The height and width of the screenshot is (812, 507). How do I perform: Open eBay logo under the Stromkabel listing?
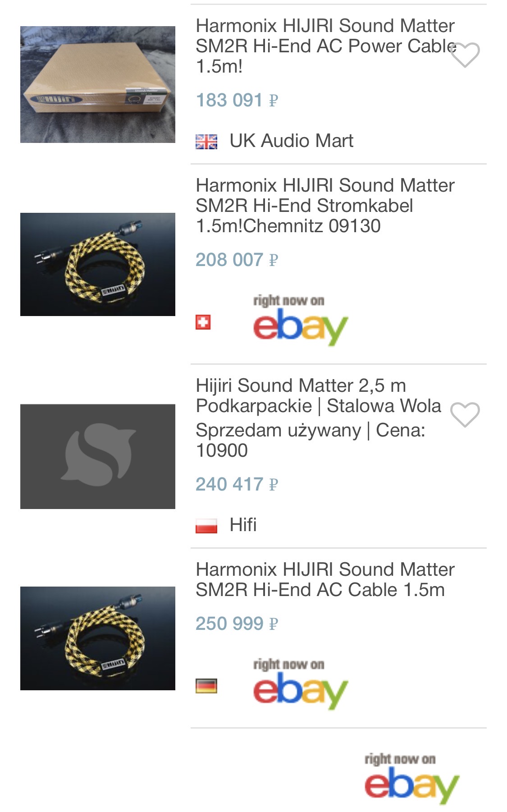[x=300, y=320]
